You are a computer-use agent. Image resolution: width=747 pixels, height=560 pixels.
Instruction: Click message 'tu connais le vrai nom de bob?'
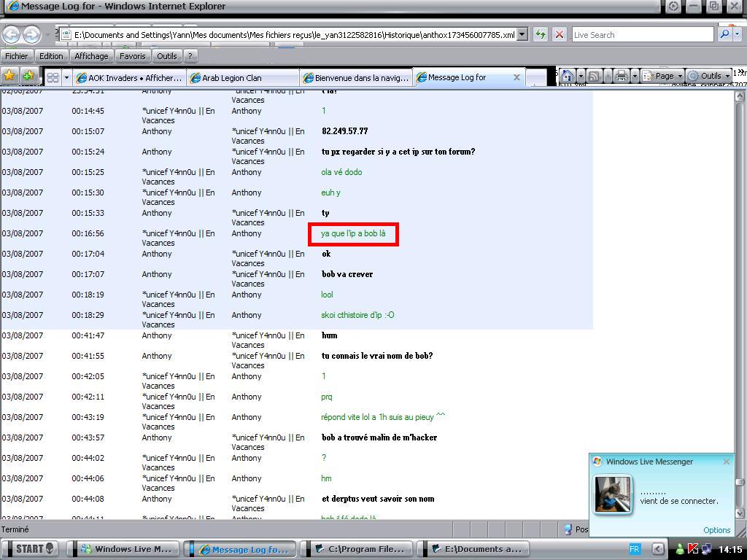coord(377,356)
